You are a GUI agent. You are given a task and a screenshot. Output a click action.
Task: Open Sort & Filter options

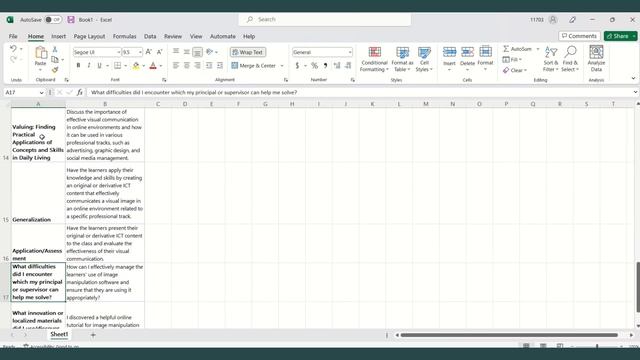(x=551, y=59)
